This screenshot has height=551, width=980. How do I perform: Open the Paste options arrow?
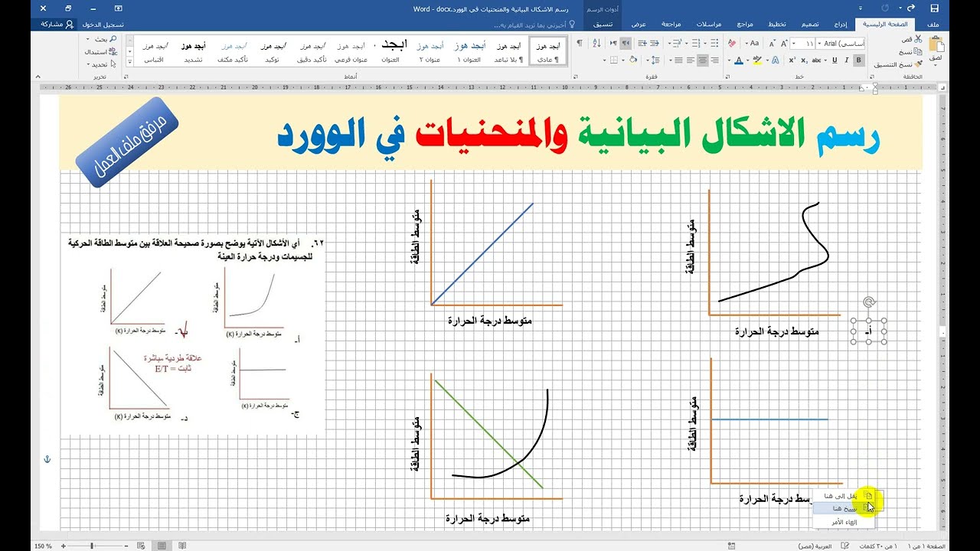(x=936, y=65)
